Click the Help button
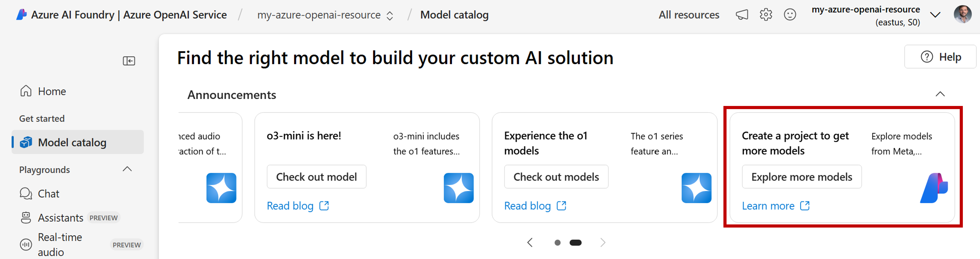 coord(940,57)
